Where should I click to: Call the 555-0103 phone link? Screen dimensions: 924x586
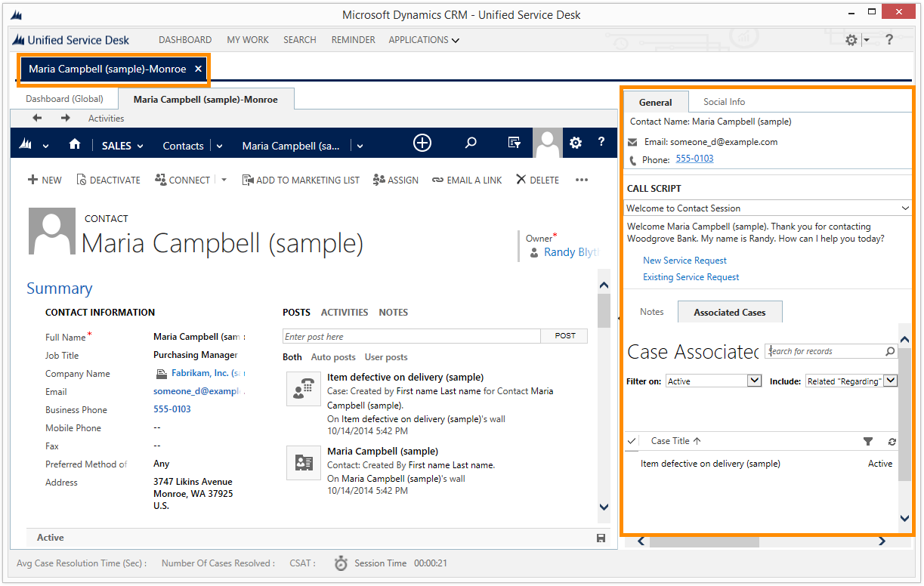694,159
